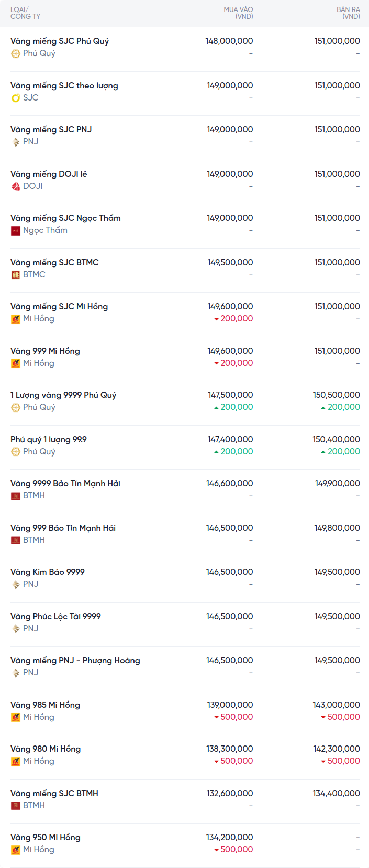Click the Ngọc Thẩm logo icon
Screen dimensions: 369x868
[x=16, y=230]
